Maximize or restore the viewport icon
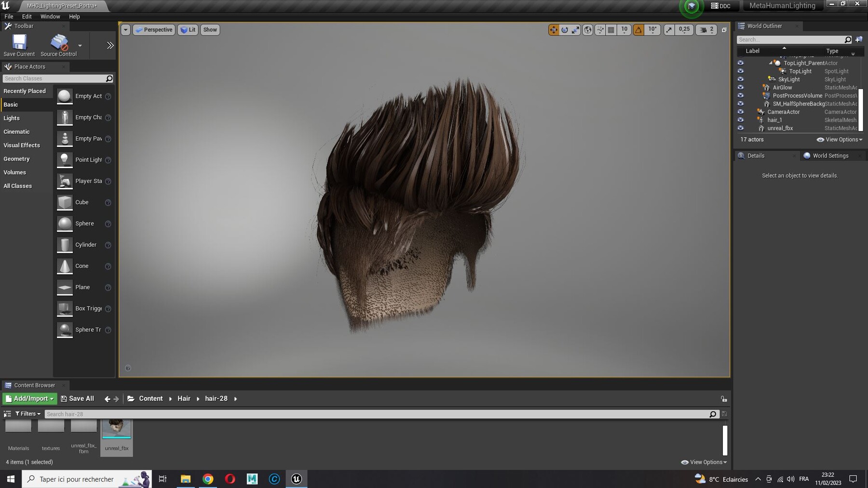Viewport: 868px width, 488px height. 724,30
